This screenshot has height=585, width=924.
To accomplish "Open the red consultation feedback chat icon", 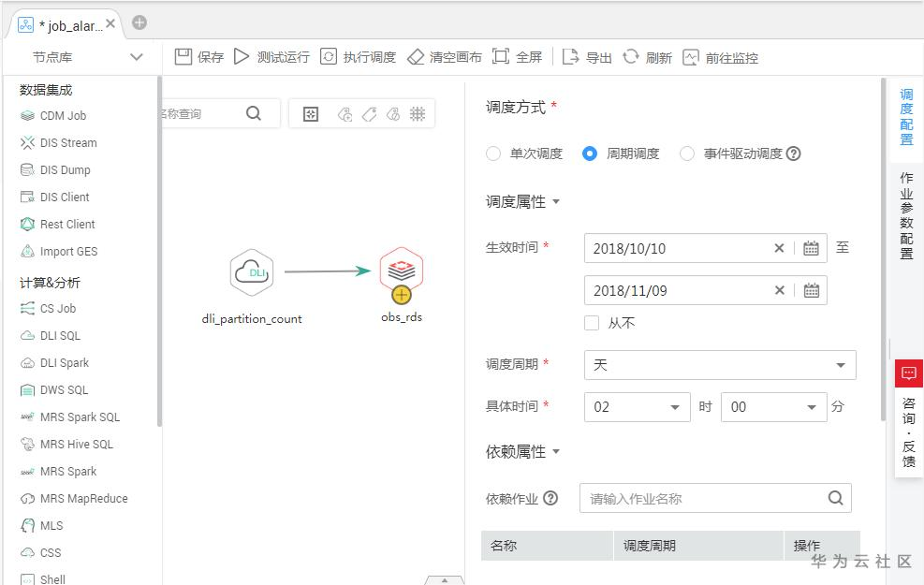I will pos(909,373).
